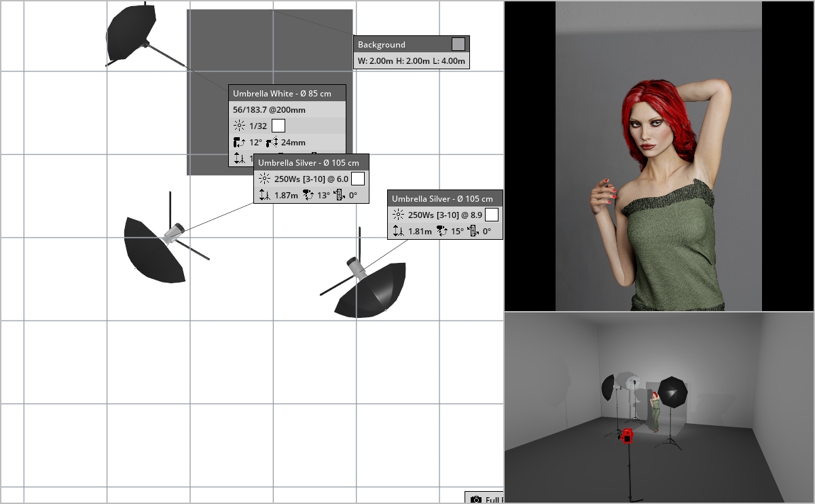Click the Background dimensions W H L text
This screenshot has width=815, height=504.
(410, 61)
